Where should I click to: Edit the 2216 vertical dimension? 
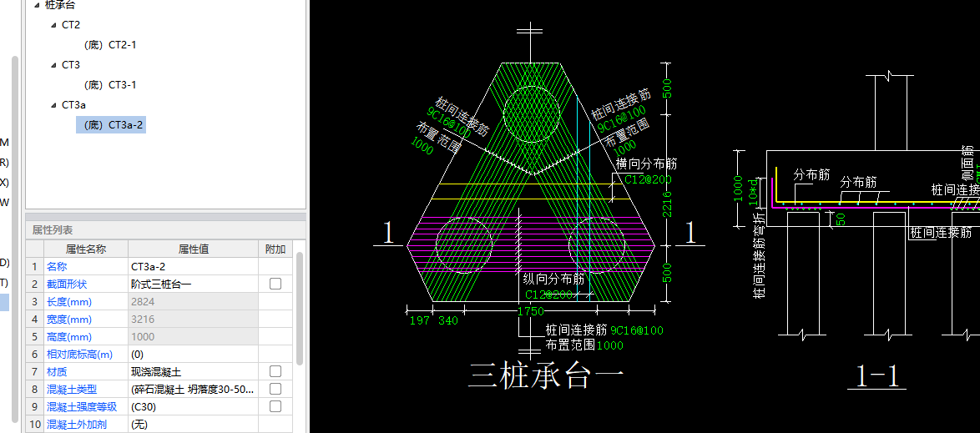tap(667, 205)
